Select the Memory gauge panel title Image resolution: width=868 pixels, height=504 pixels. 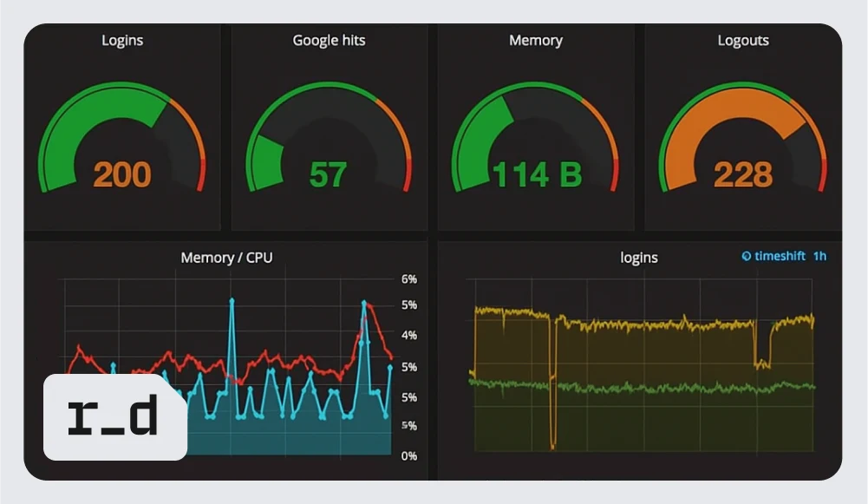click(x=535, y=41)
